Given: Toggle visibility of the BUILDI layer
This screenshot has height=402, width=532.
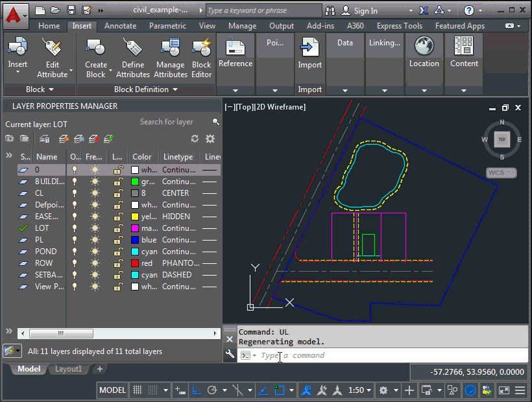Looking at the screenshot, I should 74,181.
